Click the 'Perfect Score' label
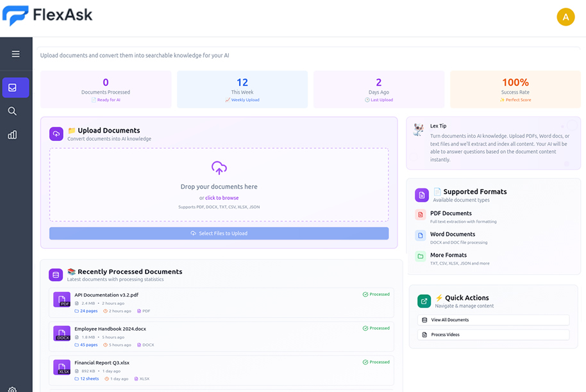This screenshot has width=586, height=392. pos(518,100)
